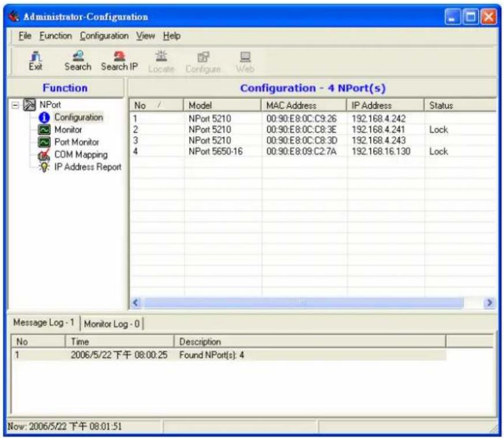Image resolution: width=504 pixels, height=438 pixels.
Task: Select device row with IP 192.168.4.243
Action: click(313, 140)
